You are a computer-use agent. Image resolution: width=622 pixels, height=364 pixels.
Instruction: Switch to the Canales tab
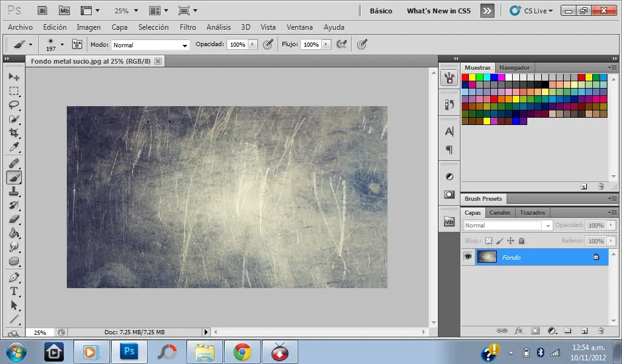tap(499, 212)
